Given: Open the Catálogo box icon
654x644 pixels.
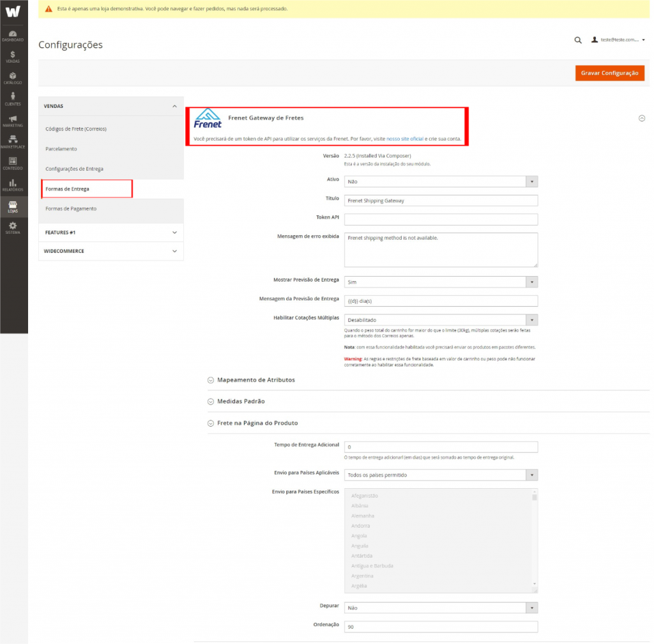Looking at the screenshot, I should [13, 79].
